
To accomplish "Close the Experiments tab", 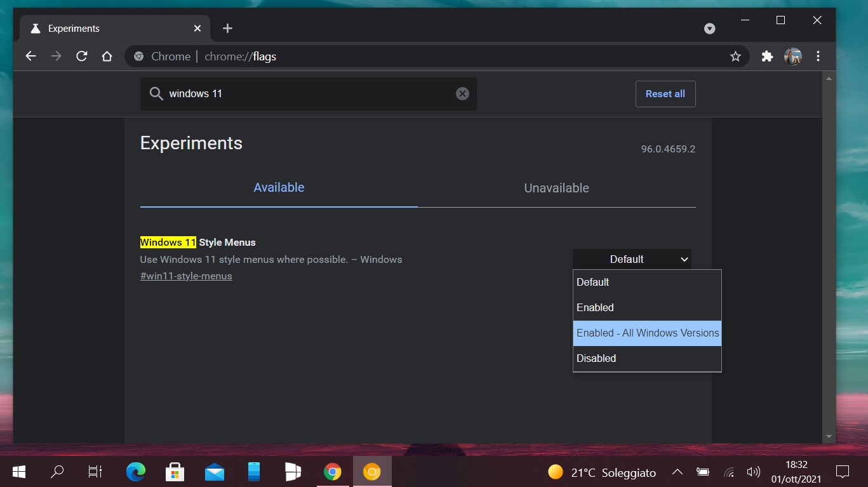I will [x=197, y=29].
